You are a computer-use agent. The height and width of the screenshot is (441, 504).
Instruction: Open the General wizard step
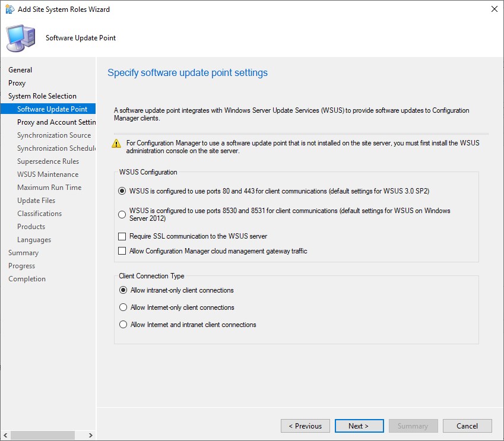tap(20, 70)
